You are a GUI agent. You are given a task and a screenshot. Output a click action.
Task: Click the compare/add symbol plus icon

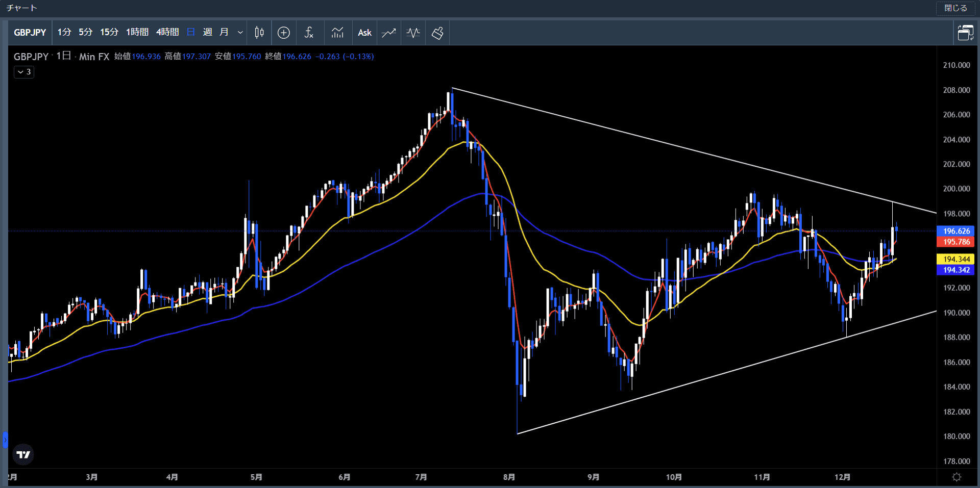(x=284, y=33)
